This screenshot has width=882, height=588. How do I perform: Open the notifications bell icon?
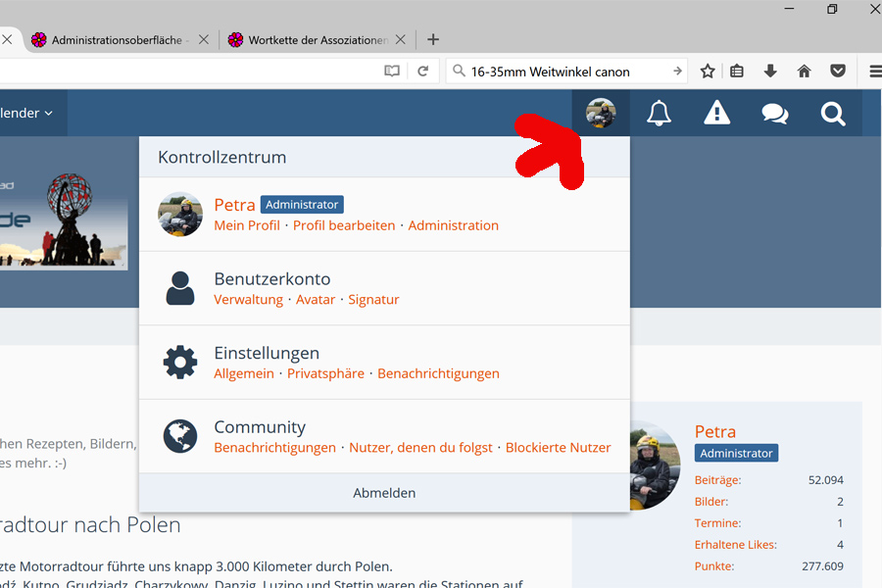coord(660,114)
